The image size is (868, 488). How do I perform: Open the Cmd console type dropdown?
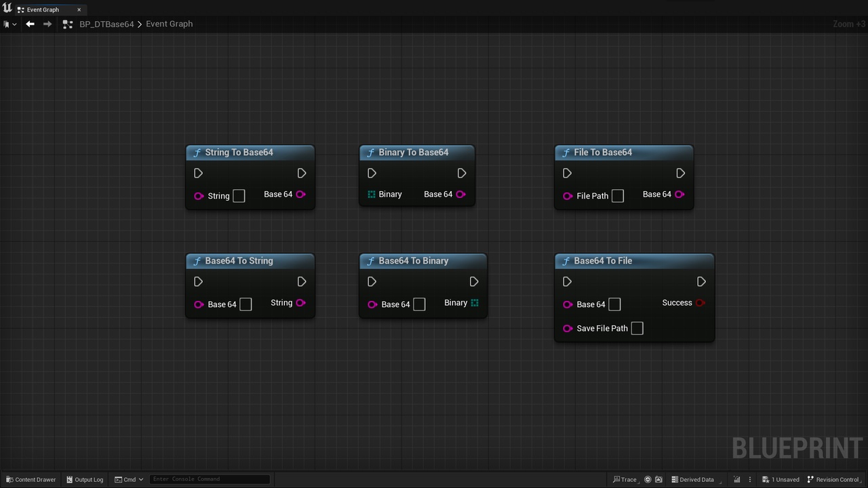point(129,479)
